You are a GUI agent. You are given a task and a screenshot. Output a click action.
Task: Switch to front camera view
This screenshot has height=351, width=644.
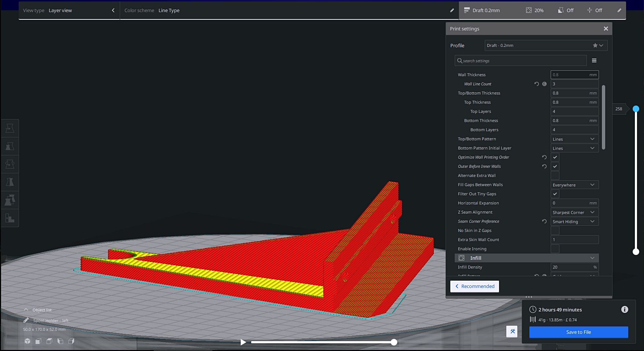point(38,341)
